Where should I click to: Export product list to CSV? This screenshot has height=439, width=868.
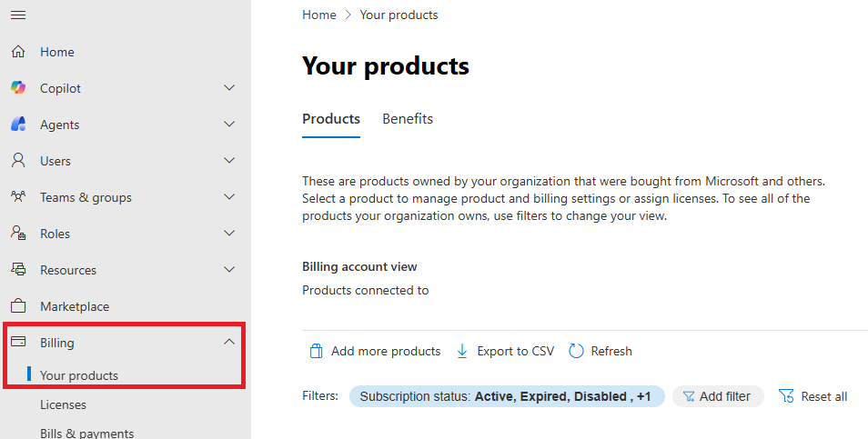click(x=505, y=351)
